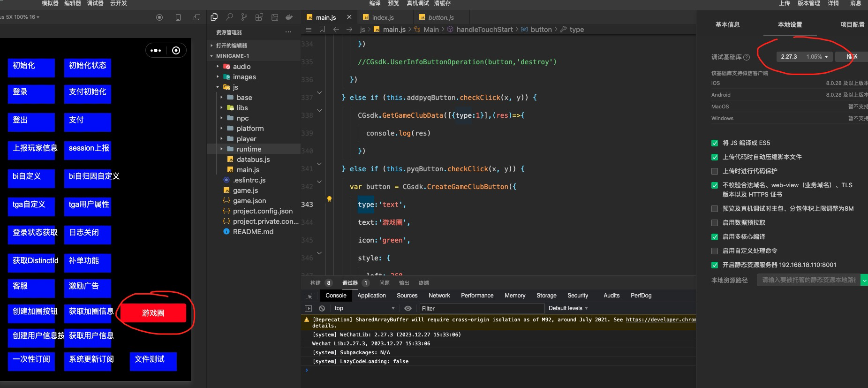Uncheck the compile JS to ES5 checkbox
Viewport: 868px width, 388px height.
click(x=715, y=143)
